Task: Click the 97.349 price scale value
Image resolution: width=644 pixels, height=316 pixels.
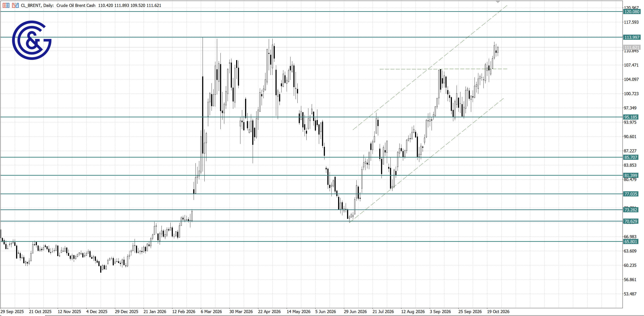Action: pyautogui.click(x=630, y=108)
